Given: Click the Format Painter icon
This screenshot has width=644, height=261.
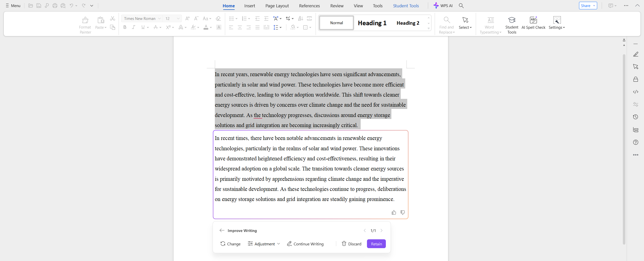Looking at the screenshot, I should 85,20.
